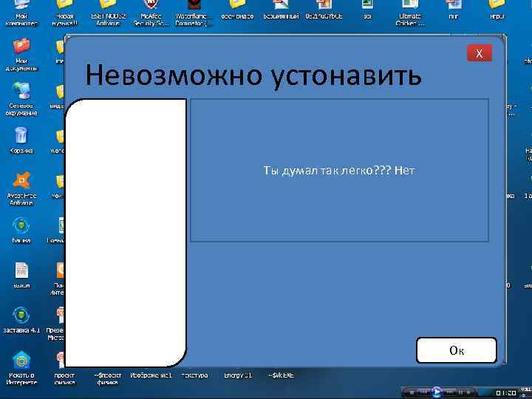Close the dialog with the red X
The height and width of the screenshot is (399, 532).
pyautogui.click(x=479, y=53)
